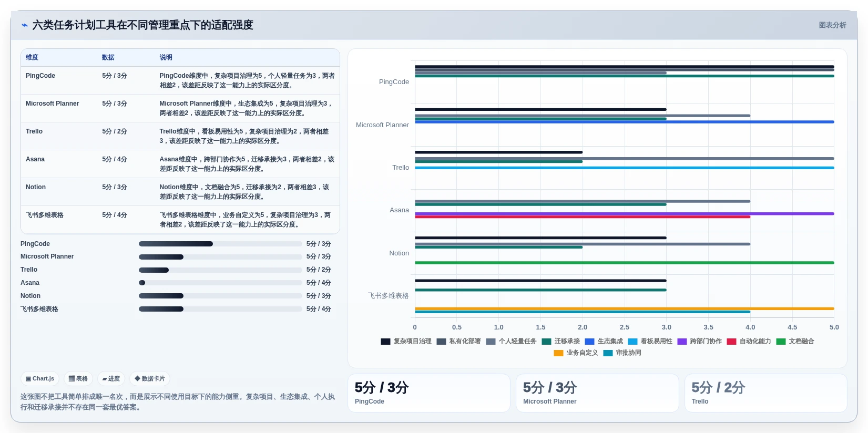This screenshot has width=868, height=433.
Task: Select the Chart.js tag chip
Action: (40, 378)
